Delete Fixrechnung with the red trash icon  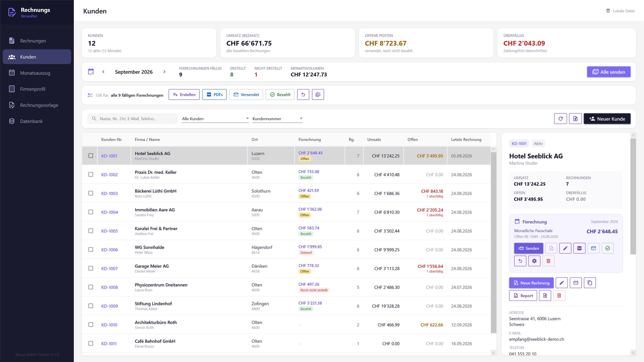coord(548,261)
